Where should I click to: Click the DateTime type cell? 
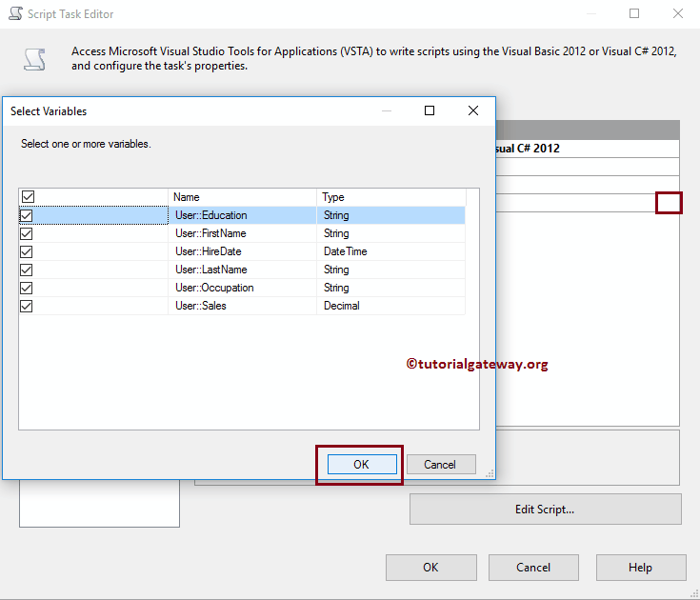[391, 251]
